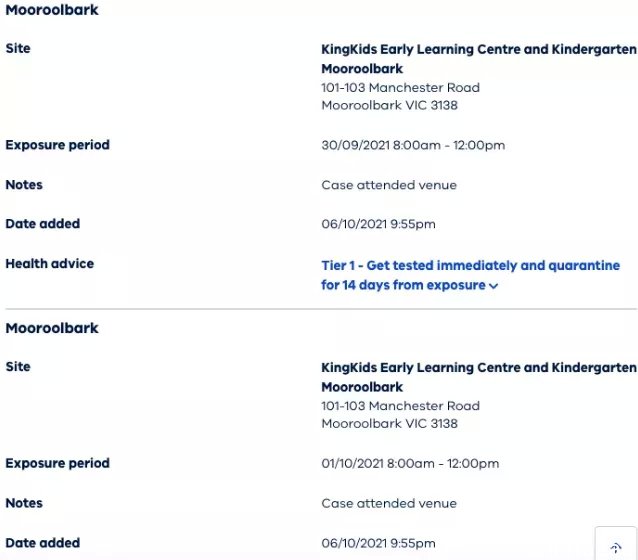This screenshot has height=560, width=638.
Task: Click KingKids Early Learning Centre title in second listing
Action: [x=479, y=377]
